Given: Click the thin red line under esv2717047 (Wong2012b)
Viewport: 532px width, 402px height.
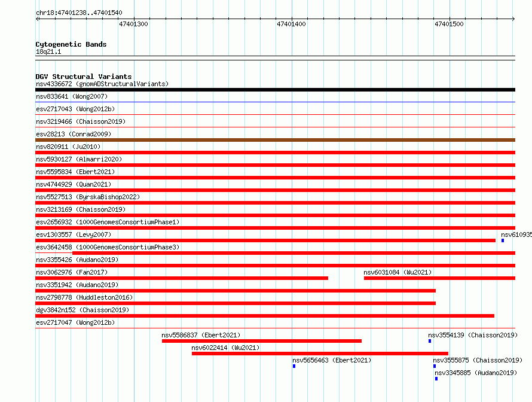Looking at the screenshot, I should 275,328.
